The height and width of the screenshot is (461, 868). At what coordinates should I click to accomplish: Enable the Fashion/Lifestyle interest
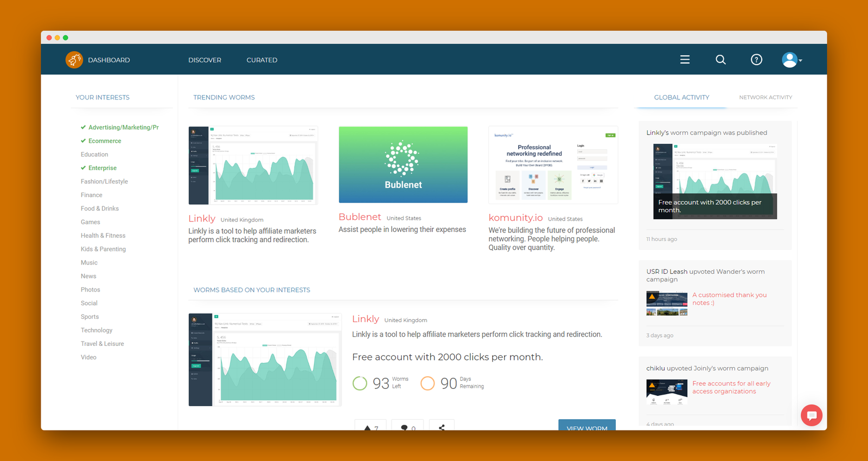(x=104, y=182)
